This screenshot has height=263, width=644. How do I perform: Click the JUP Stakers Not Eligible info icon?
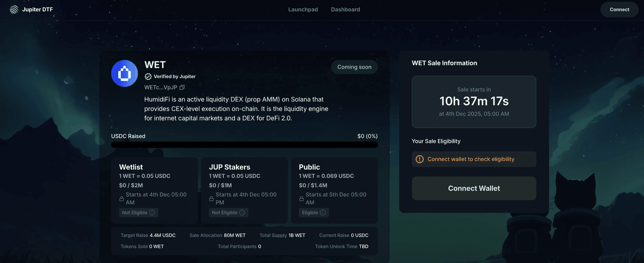pos(242,213)
